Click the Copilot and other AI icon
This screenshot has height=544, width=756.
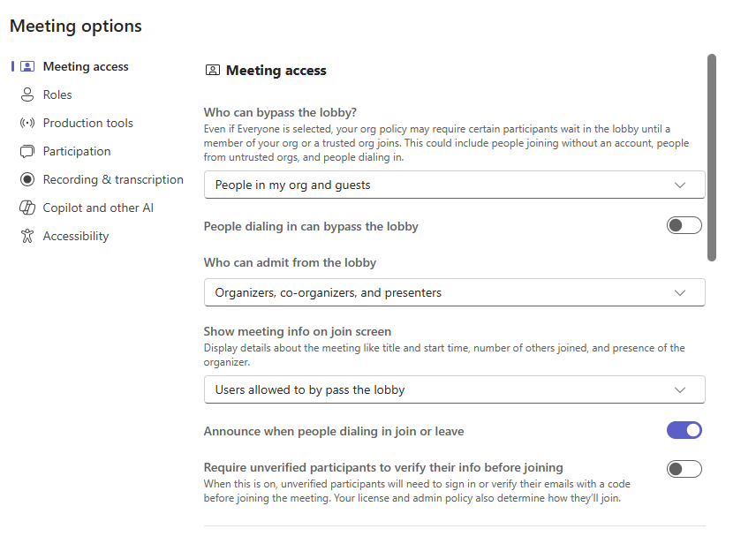tap(27, 208)
